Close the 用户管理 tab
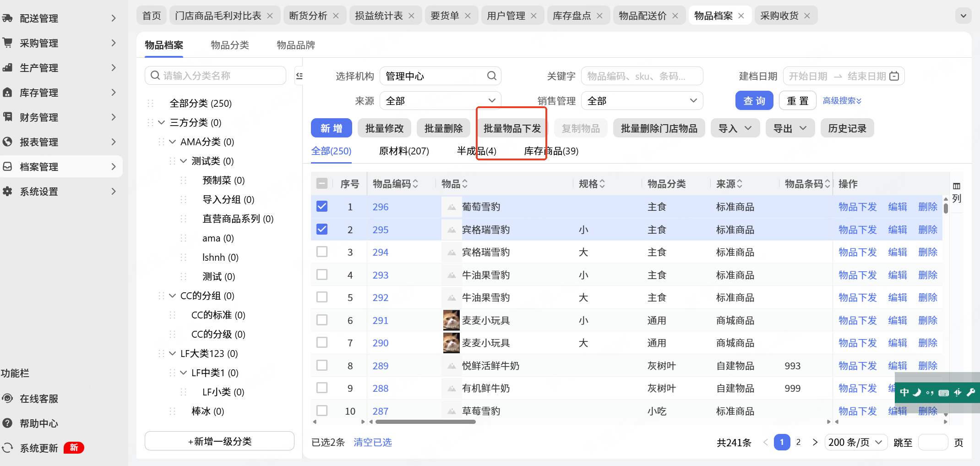Viewport: 980px width, 466px height. (x=534, y=16)
